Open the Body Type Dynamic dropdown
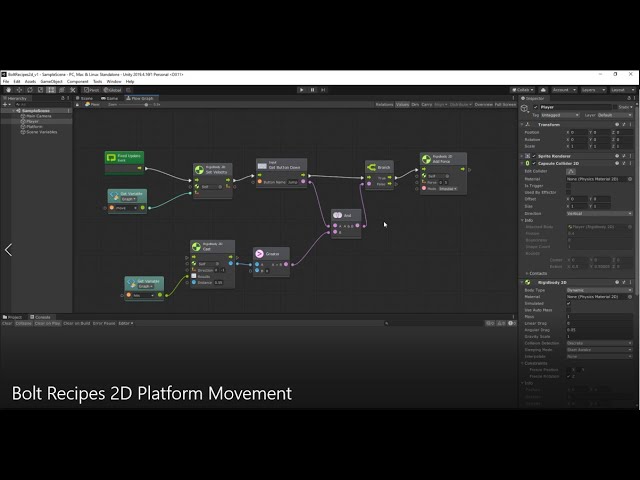 (x=600, y=290)
